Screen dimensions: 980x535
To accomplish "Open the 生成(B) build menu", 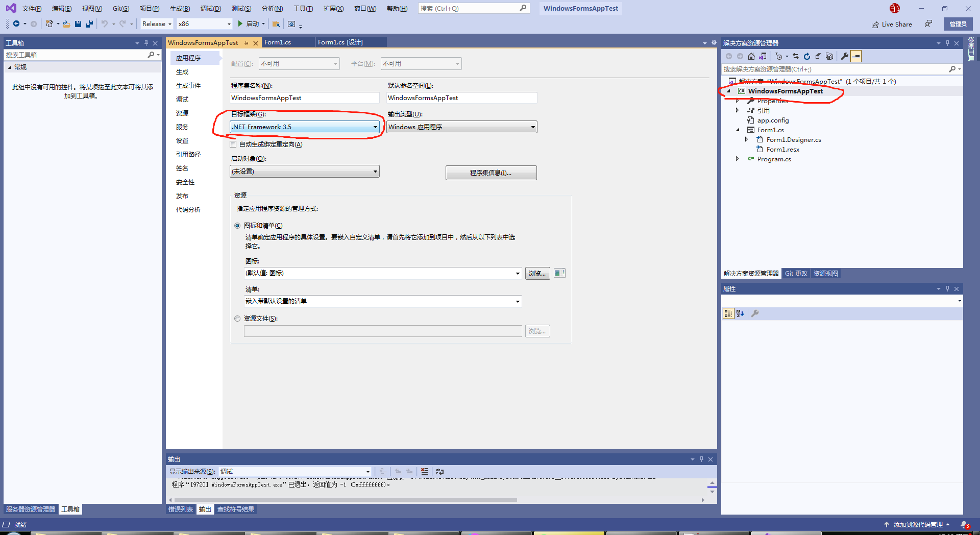I will click(x=180, y=9).
